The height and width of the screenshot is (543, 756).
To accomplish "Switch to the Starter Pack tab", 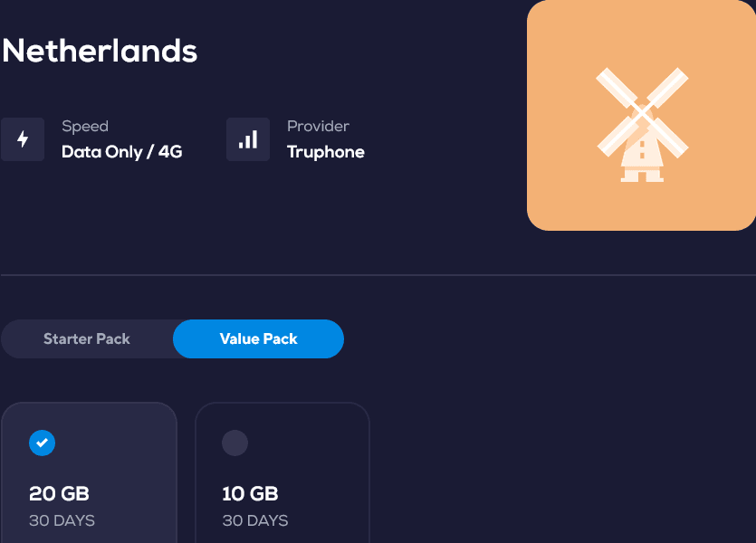I will pos(87,339).
